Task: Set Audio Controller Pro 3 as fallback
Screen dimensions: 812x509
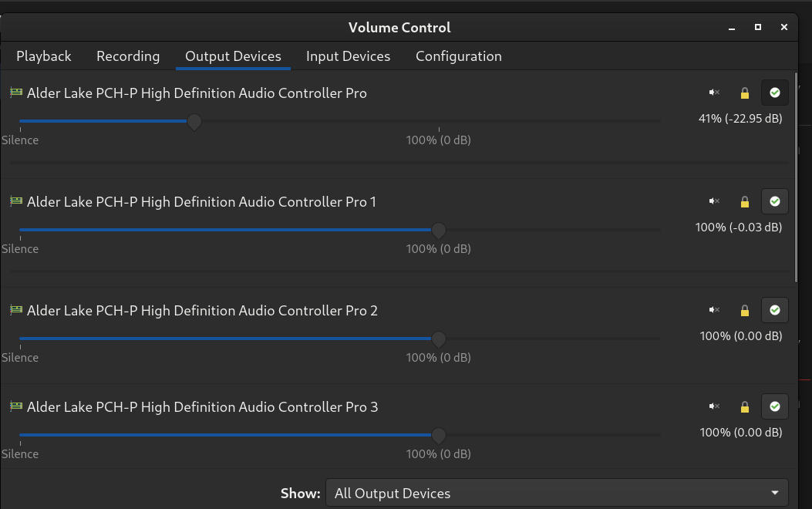Action: 775,406
